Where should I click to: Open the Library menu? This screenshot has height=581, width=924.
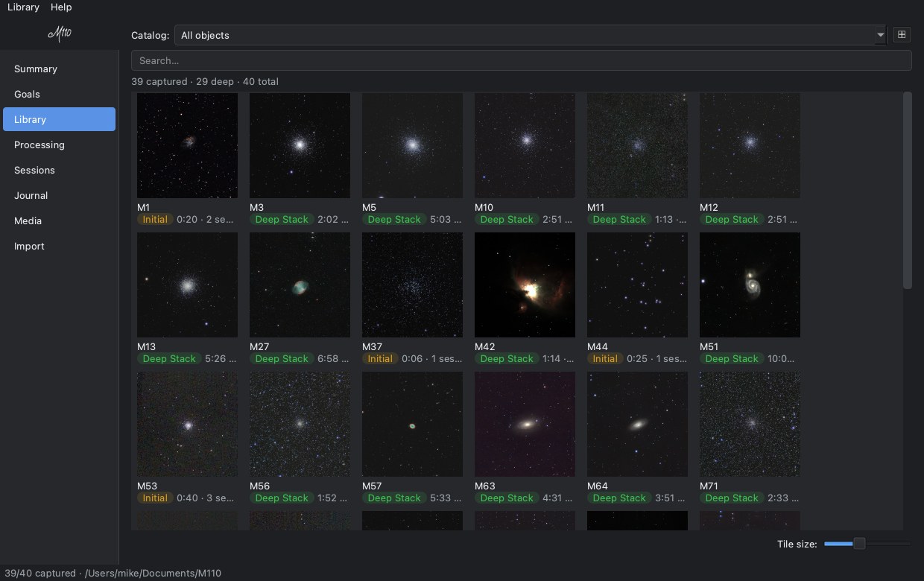(23, 7)
